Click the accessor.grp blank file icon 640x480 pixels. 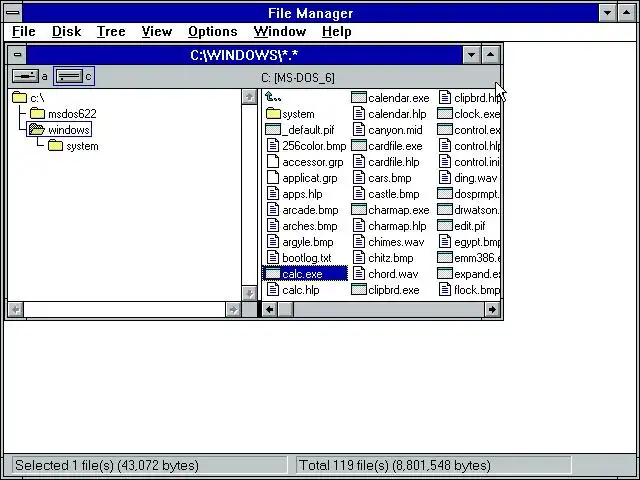pyautogui.click(x=273, y=162)
